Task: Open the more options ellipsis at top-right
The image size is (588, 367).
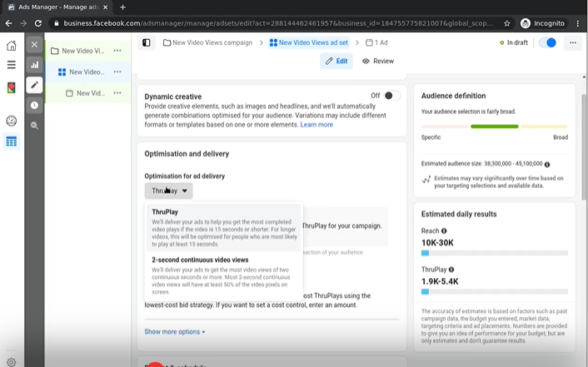Action: coord(573,42)
